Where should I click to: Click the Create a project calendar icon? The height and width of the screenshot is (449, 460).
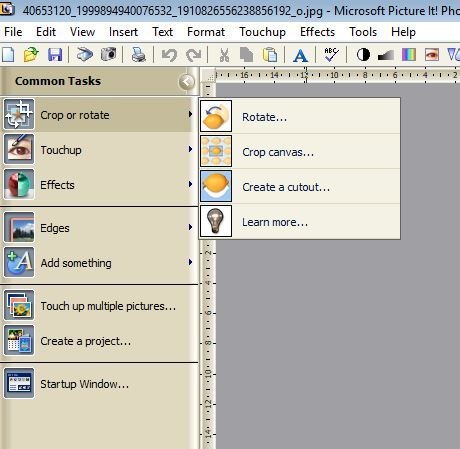point(19,340)
